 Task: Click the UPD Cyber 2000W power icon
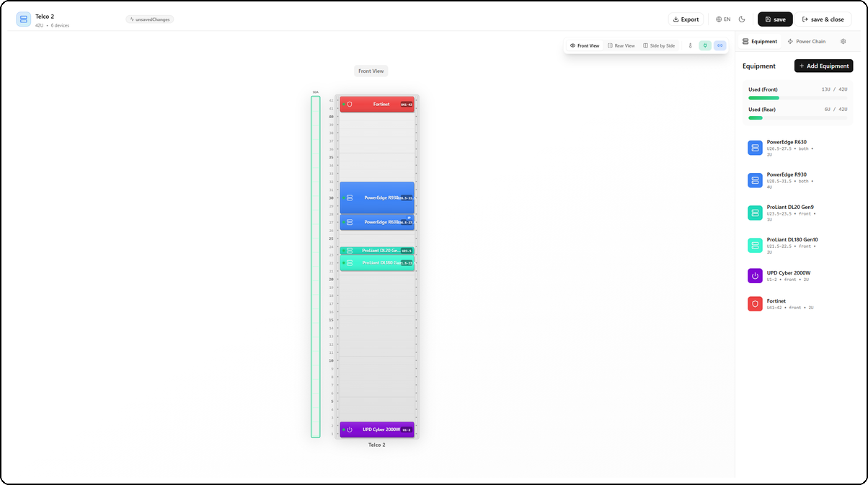tap(755, 275)
